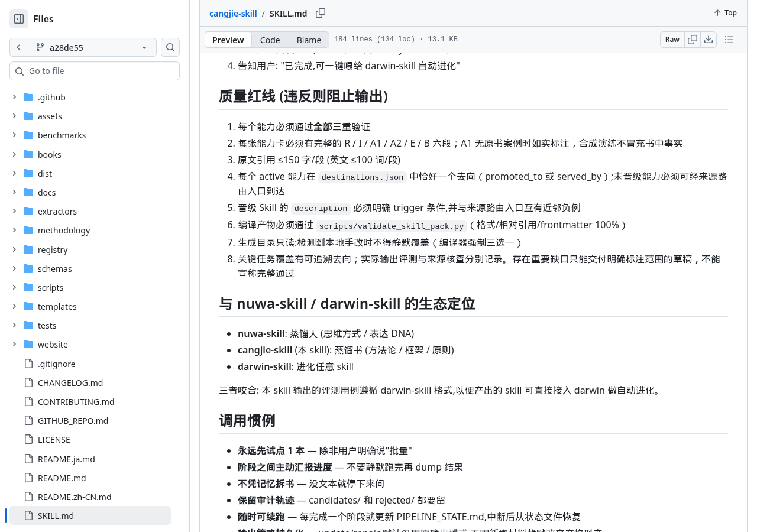The height and width of the screenshot is (532, 757).
Task: Expand the .github folder
Action: pyautogui.click(x=14, y=97)
